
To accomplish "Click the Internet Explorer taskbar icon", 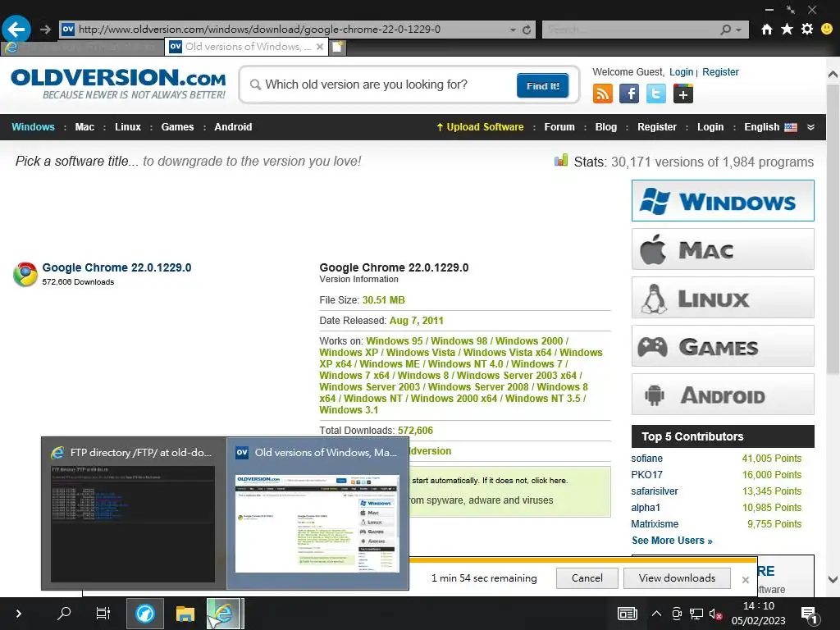I will (x=225, y=614).
